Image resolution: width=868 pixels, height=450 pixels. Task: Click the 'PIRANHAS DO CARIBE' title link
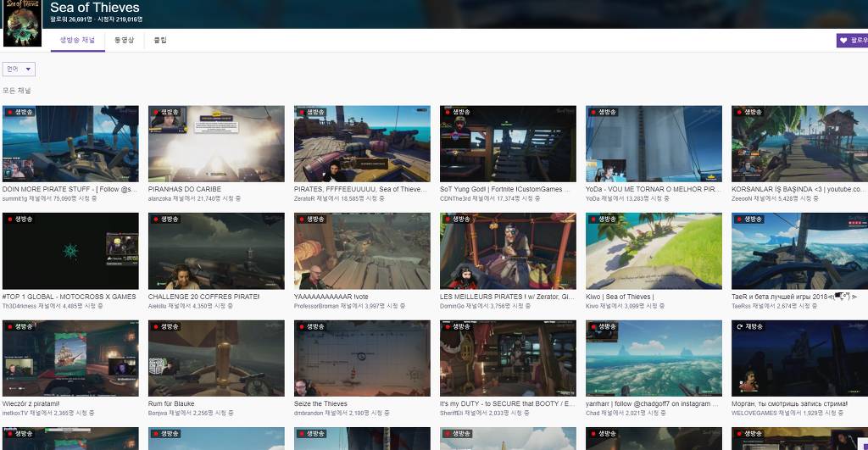click(x=184, y=189)
